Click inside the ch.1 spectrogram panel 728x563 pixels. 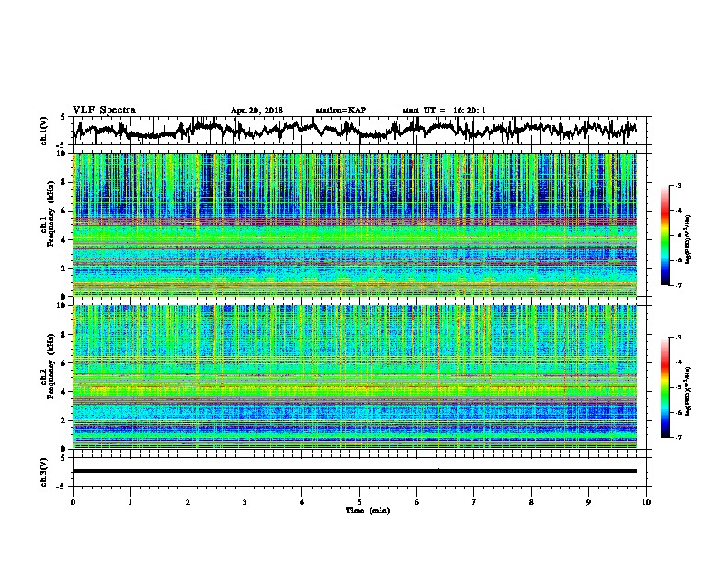[355, 224]
